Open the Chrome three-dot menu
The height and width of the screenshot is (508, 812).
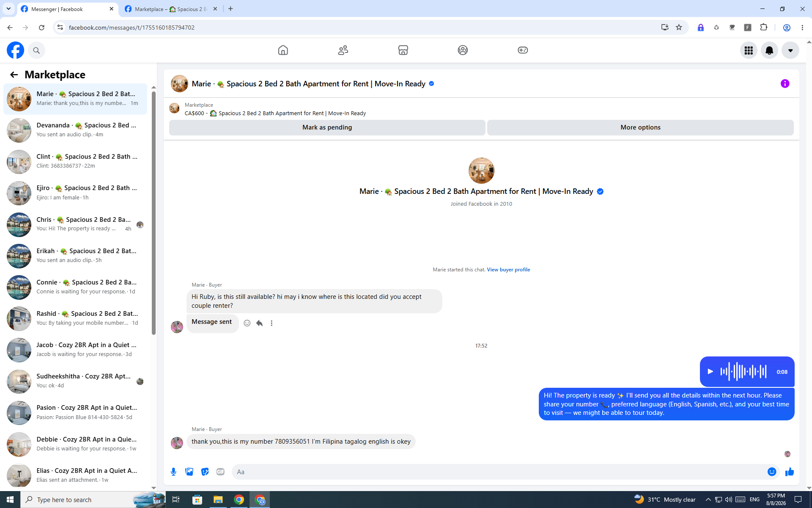click(x=802, y=28)
